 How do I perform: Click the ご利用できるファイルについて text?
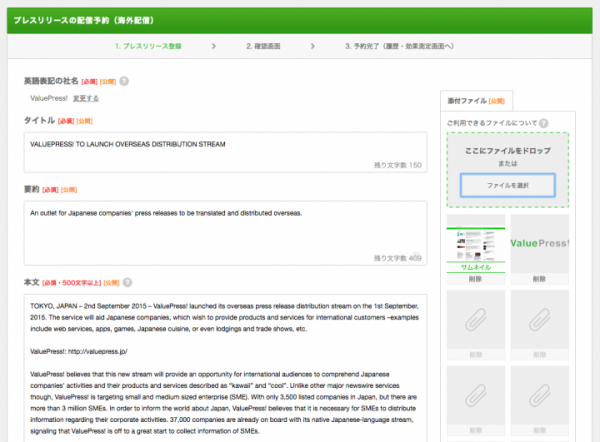[492, 123]
